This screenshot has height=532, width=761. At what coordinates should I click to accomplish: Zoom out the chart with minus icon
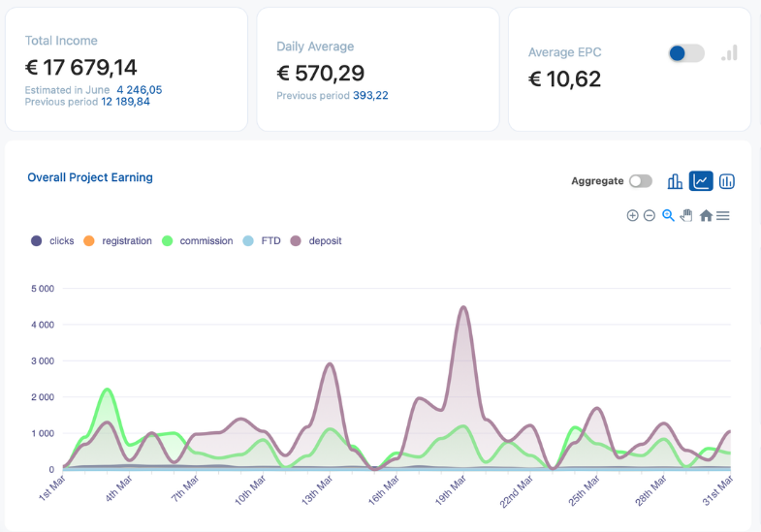pos(650,215)
